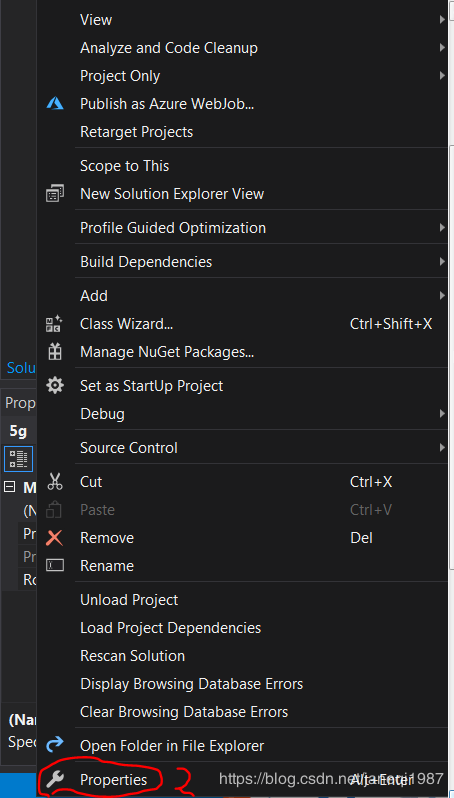
Task: Select Retarget Projects
Action: pyautogui.click(x=136, y=132)
